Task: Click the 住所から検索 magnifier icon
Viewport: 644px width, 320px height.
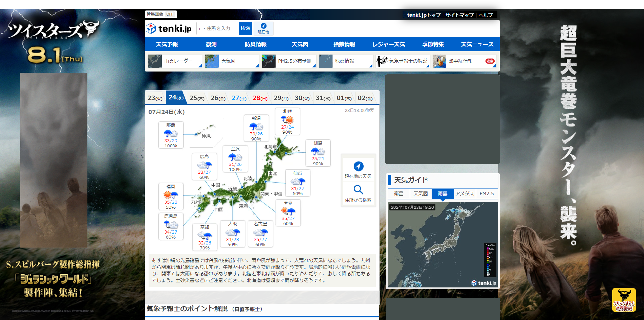Action: pyautogui.click(x=358, y=190)
